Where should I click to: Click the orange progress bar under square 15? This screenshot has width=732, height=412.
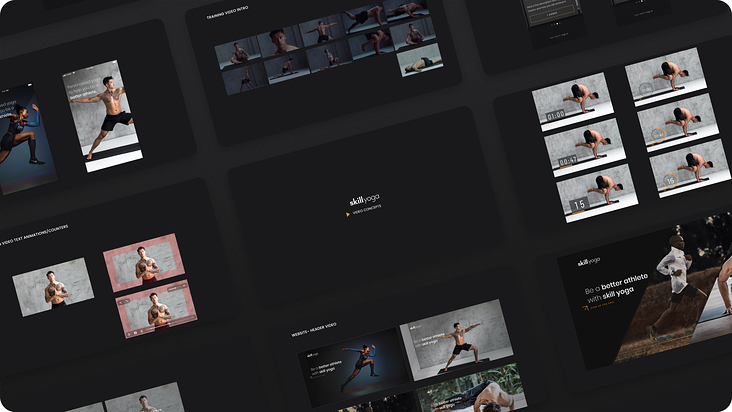(x=578, y=213)
